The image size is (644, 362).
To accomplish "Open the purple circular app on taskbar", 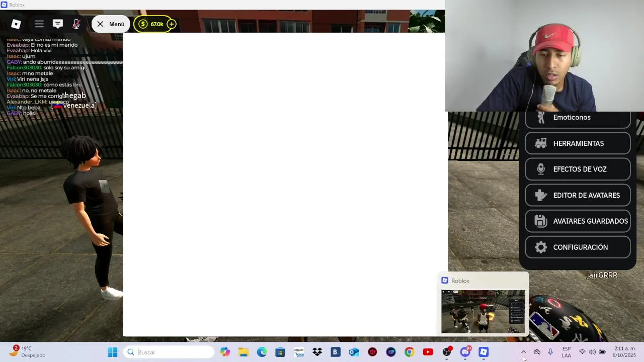I will [x=391, y=352].
